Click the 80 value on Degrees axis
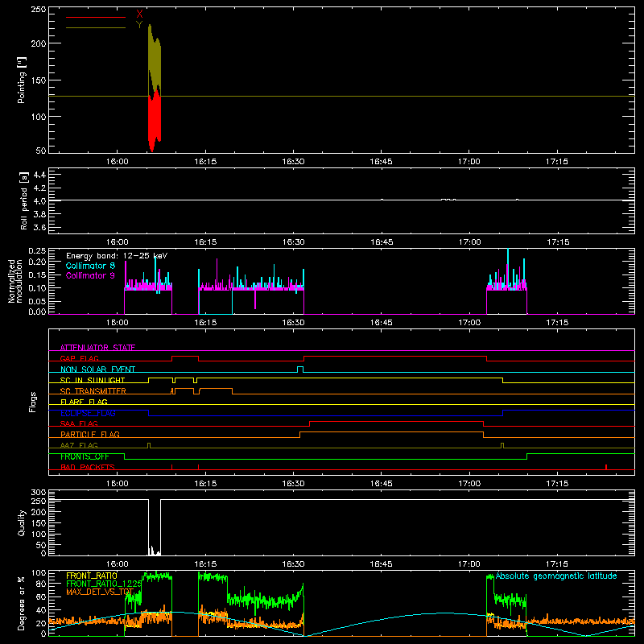 41,583
